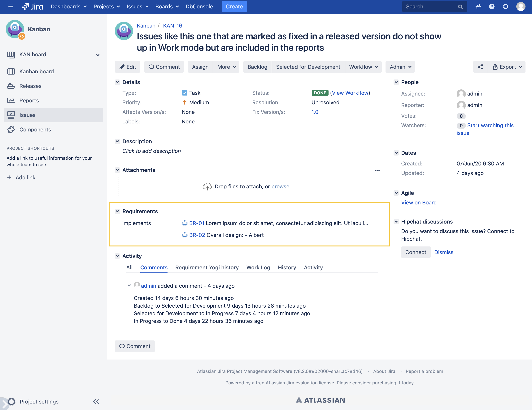
Task: Open the More actions dropdown
Action: click(226, 67)
